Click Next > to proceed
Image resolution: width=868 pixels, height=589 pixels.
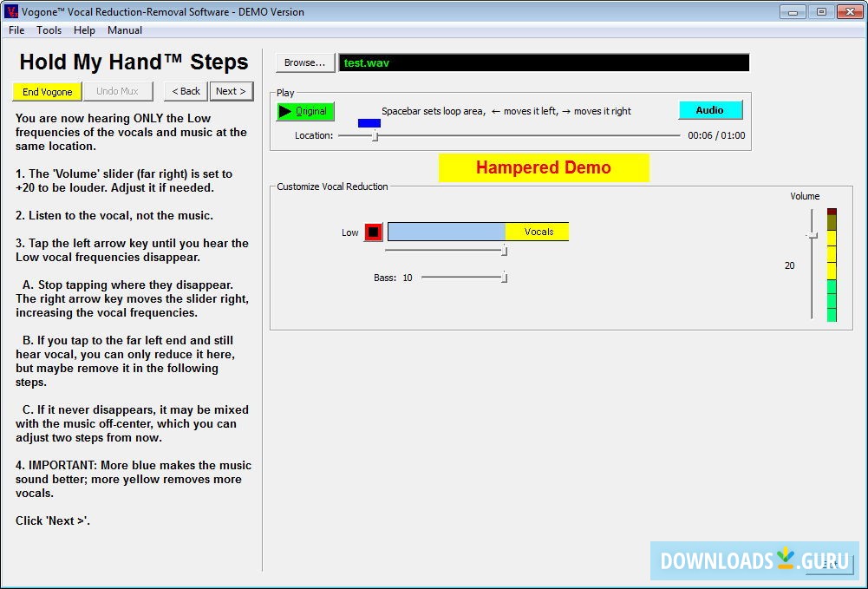coord(231,90)
